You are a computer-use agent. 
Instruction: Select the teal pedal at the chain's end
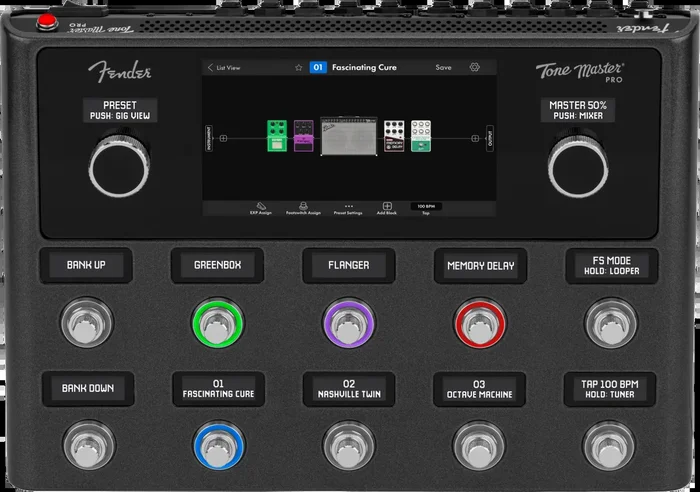421,136
